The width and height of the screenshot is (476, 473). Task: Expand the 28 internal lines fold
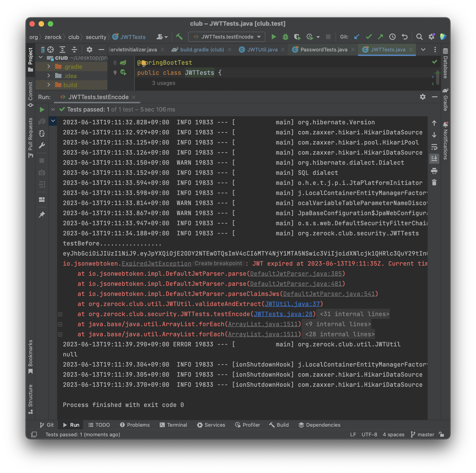[x=340, y=334]
